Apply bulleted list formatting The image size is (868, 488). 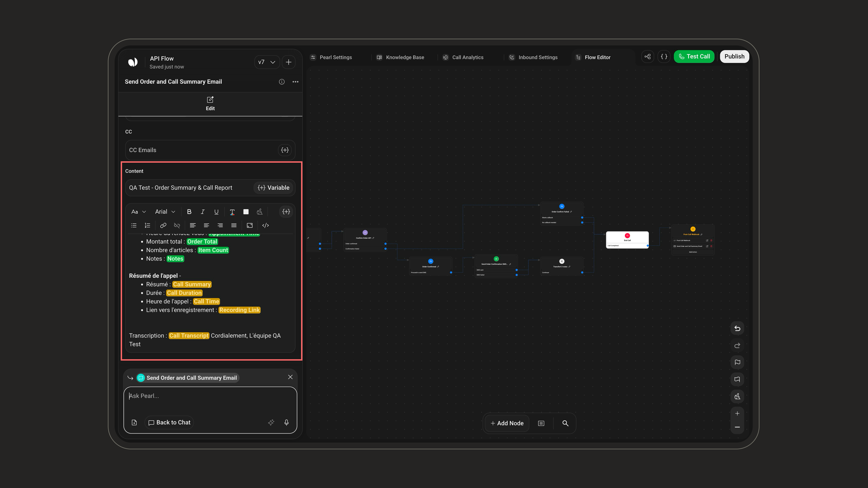(x=134, y=226)
